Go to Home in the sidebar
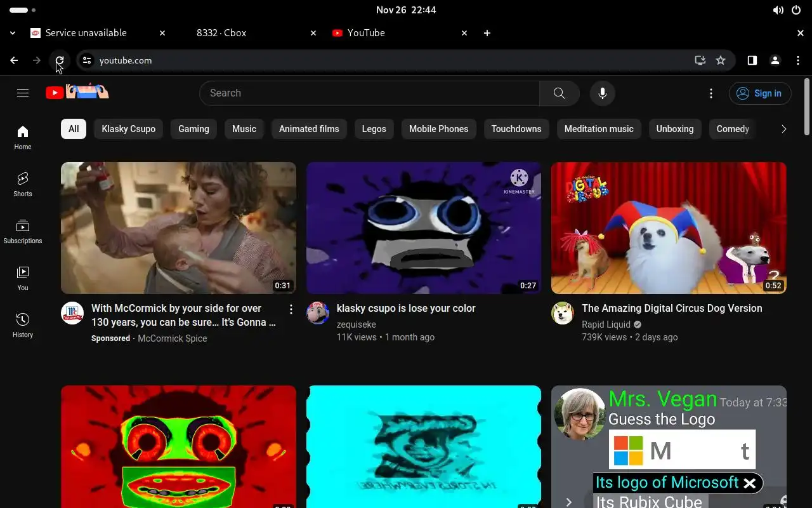The image size is (812, 508). tap(23, 137)
